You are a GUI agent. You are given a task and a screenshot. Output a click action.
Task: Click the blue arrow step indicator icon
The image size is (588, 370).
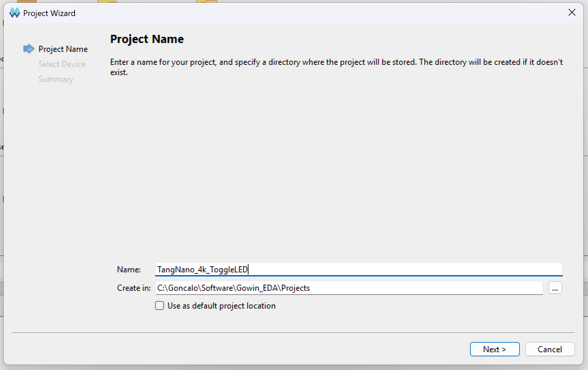(x=29, y=49)
